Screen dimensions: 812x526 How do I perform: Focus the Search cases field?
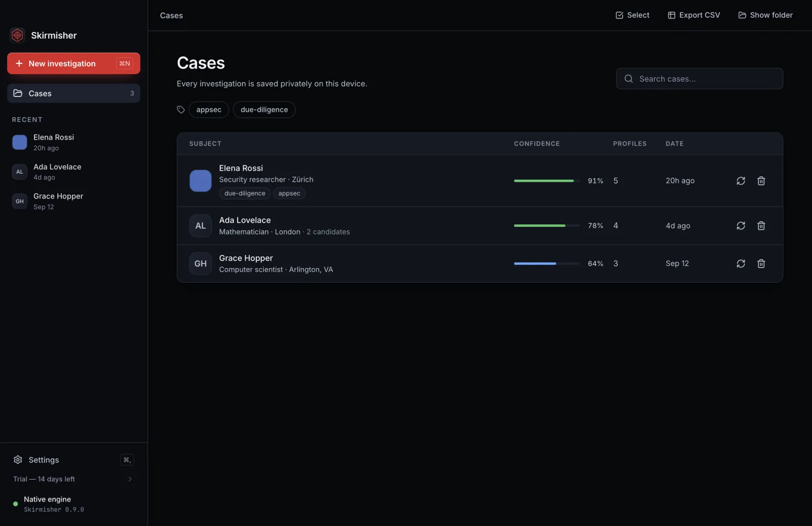(699, 79)
